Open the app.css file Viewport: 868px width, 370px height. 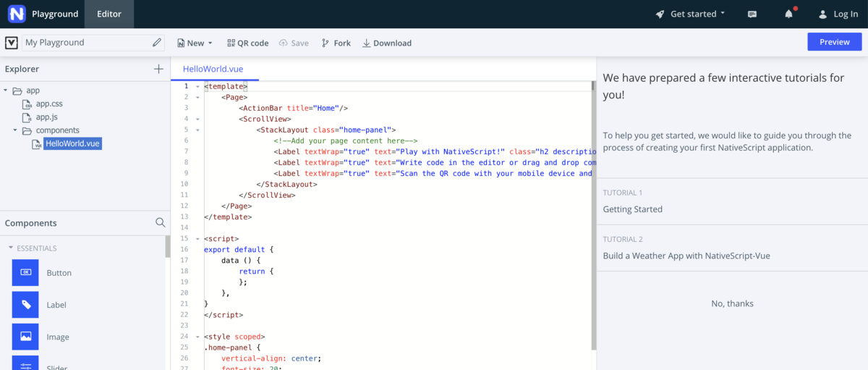49,104
